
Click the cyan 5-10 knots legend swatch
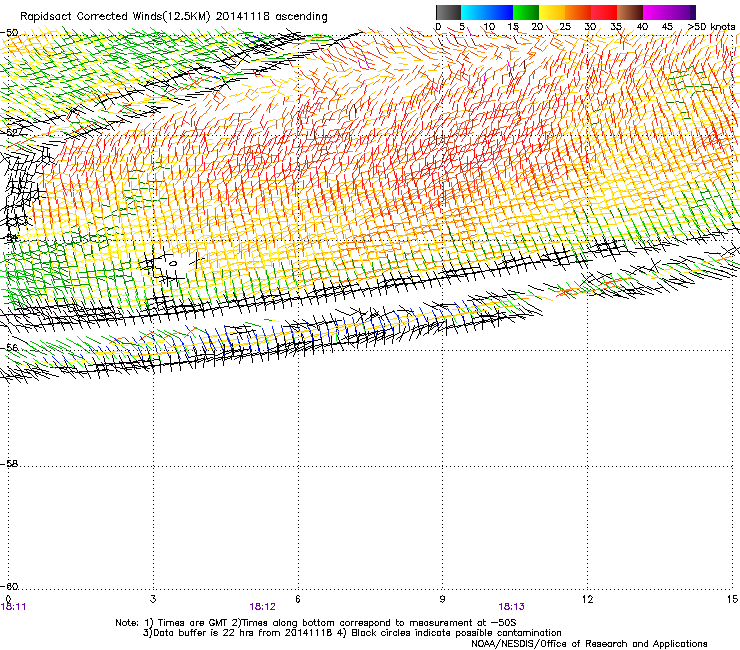[x=473, y=12]
